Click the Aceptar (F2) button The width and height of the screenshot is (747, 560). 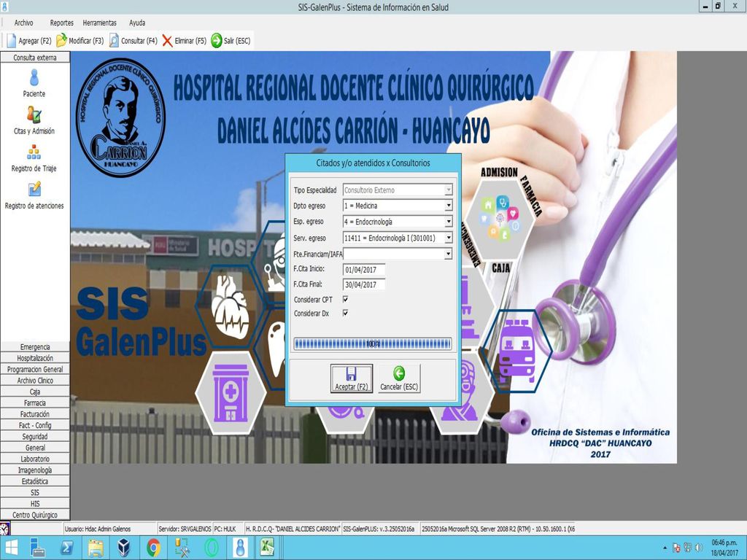pos(352,378)
